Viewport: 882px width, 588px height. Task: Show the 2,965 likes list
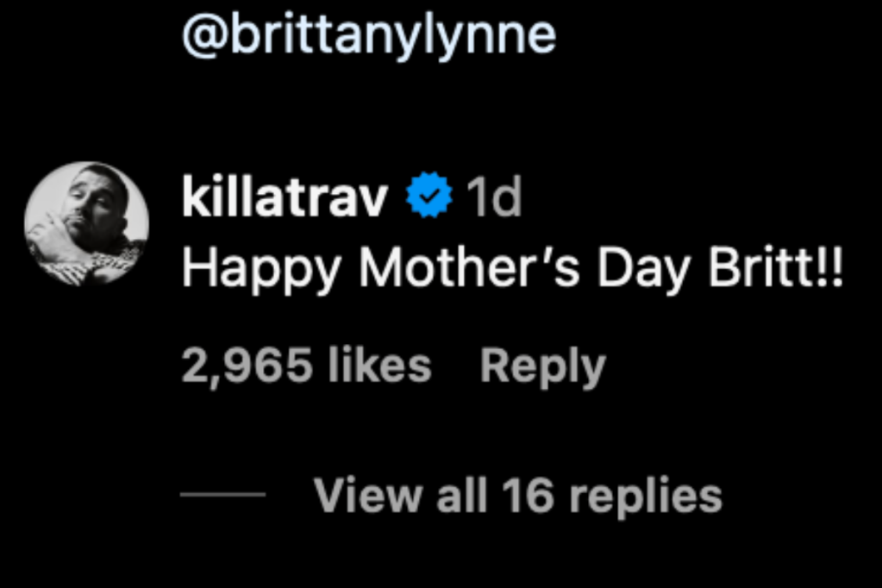[x=306, y=366]
